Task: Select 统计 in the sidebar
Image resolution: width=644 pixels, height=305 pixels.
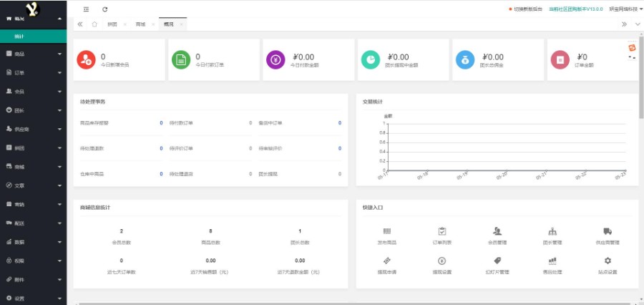Action: click(19, 36)
